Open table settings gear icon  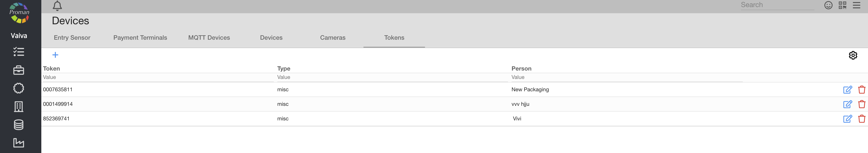pyautogui.click(x=852, y=55)
